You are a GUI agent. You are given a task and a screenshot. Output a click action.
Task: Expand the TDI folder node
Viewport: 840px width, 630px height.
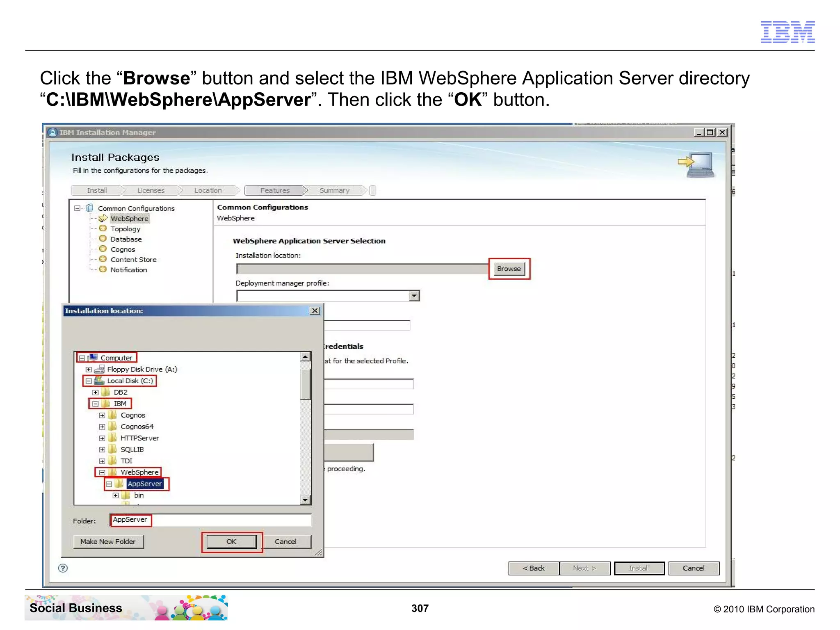pyautogui.click(x=102, y=461)
